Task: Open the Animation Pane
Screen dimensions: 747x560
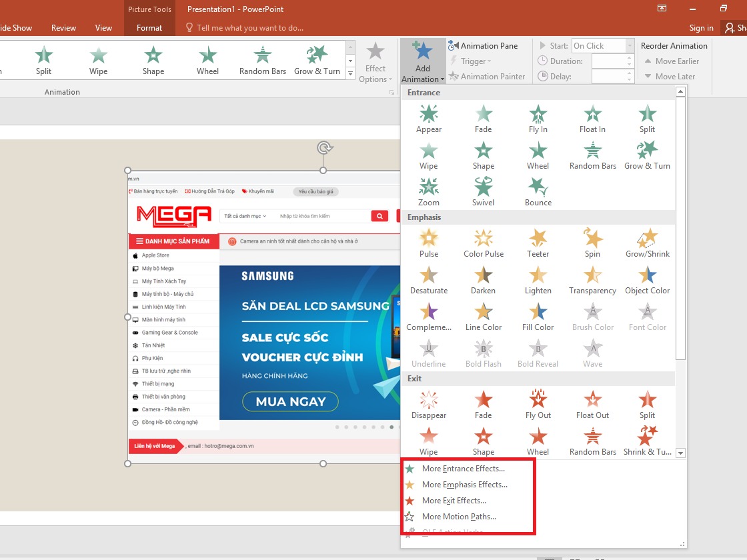Action: (484, 46)
